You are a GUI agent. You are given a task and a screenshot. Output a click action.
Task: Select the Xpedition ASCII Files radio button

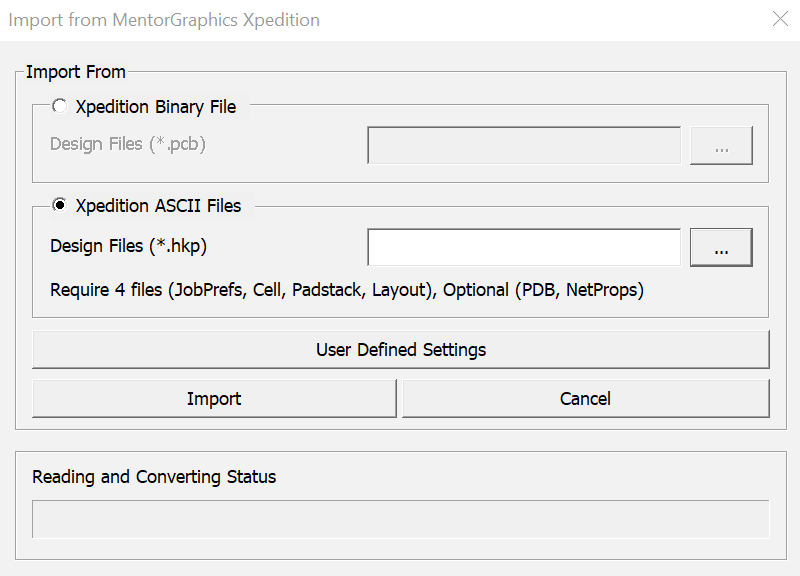click(x=60, y=205)
